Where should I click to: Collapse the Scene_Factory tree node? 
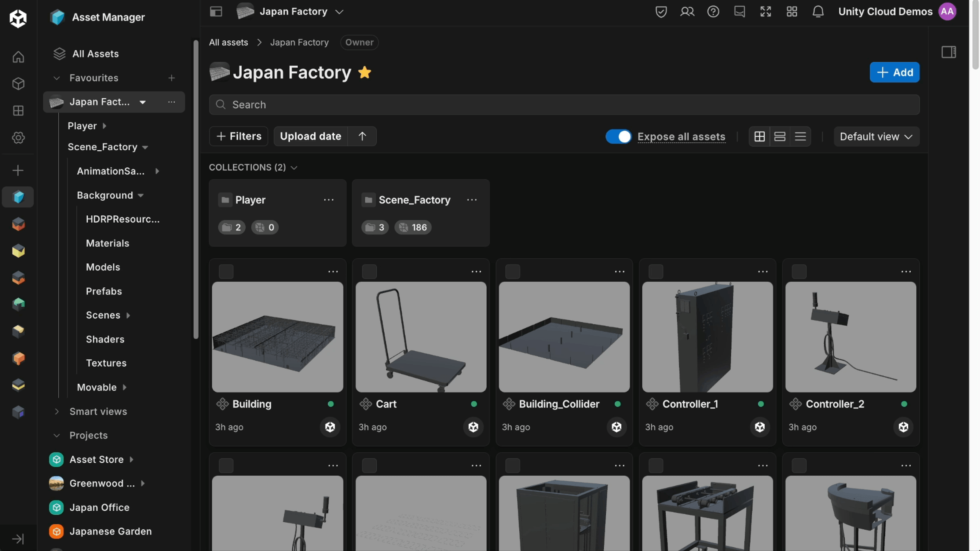(x=145, y=147)
